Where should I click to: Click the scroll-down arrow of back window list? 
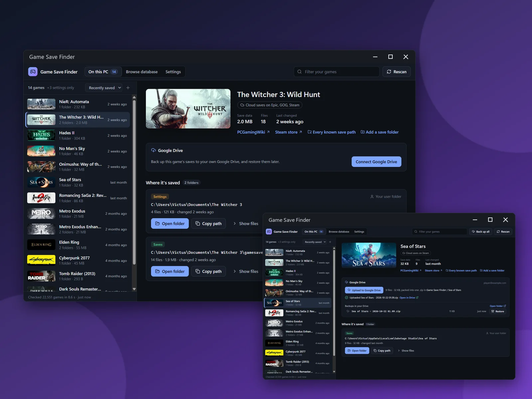click(134, 289)
